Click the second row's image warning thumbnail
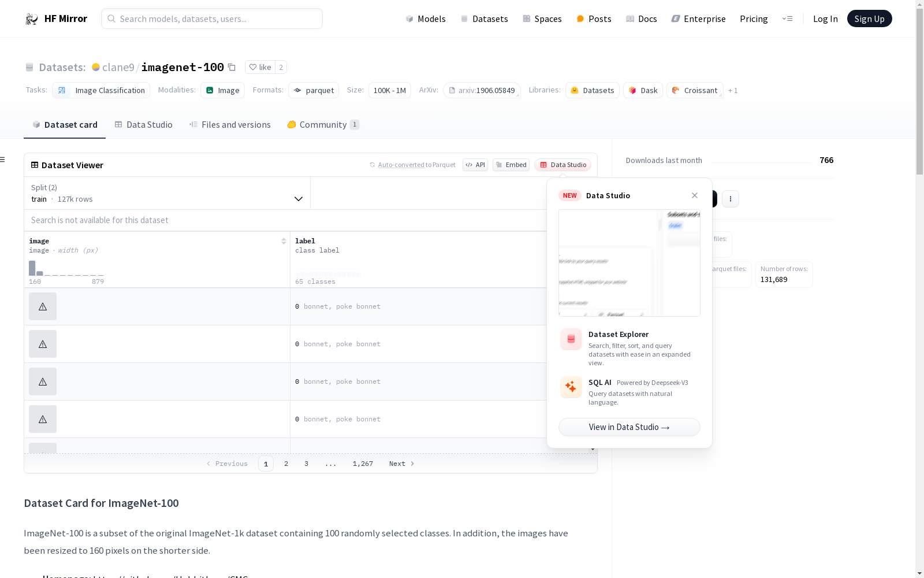 [43, 344]
